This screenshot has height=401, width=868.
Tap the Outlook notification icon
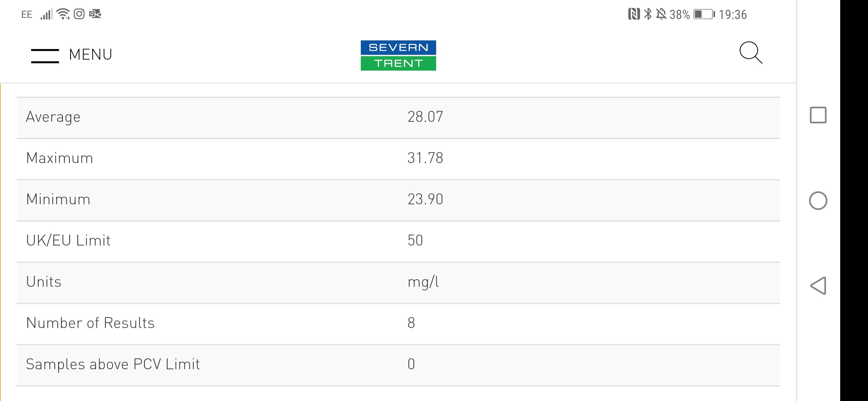95,14
